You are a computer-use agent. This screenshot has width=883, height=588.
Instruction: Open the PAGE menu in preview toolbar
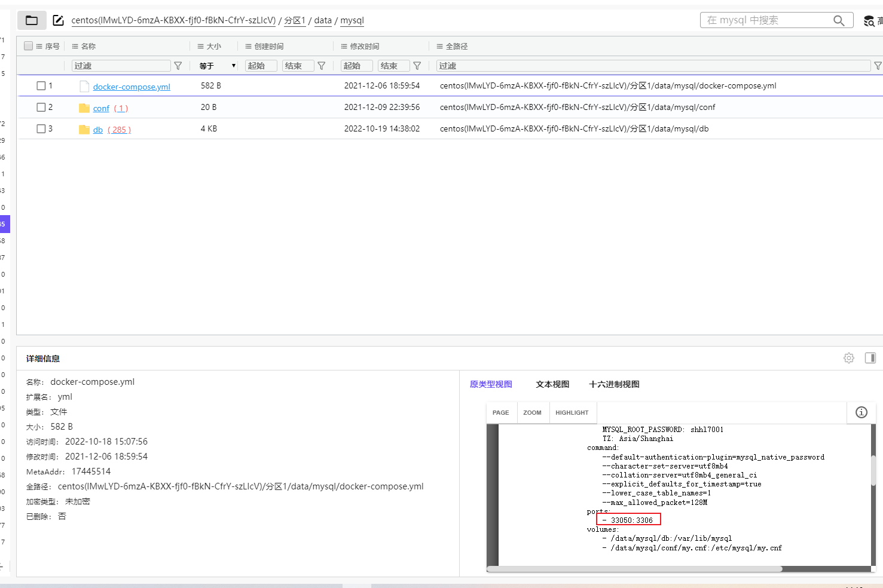point(500,412)
